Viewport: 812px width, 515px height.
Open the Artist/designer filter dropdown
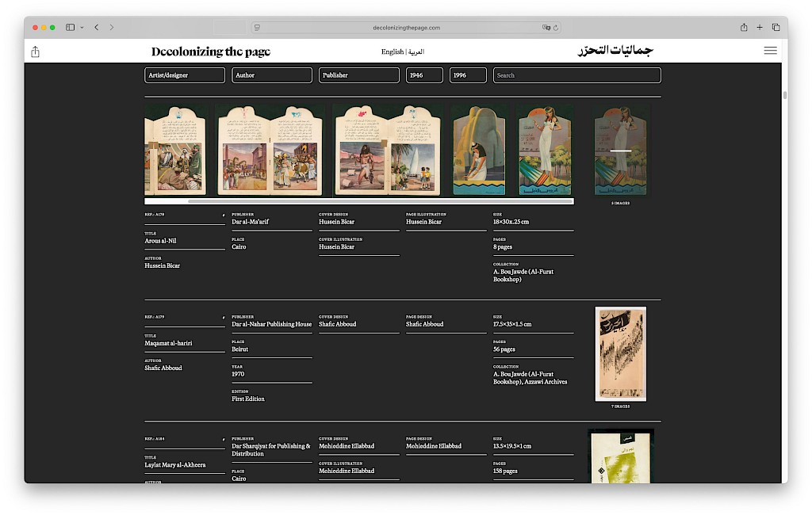[x=185, y=75]
